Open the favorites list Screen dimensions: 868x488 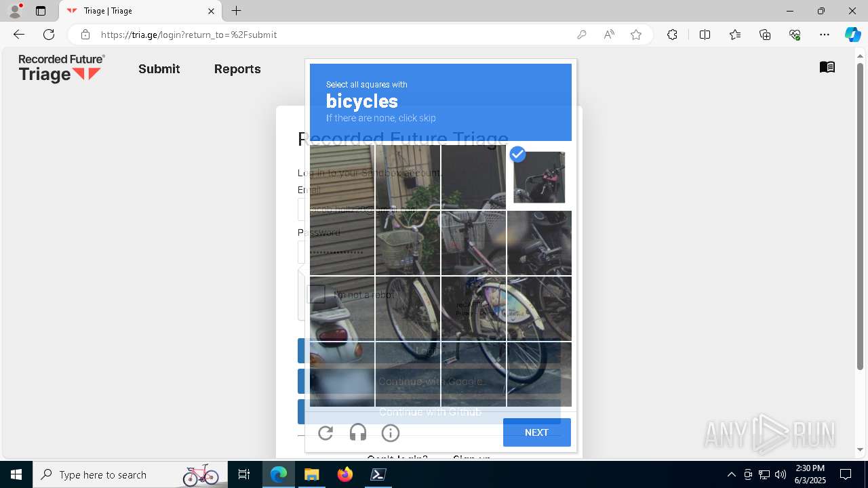pos(735,35)
